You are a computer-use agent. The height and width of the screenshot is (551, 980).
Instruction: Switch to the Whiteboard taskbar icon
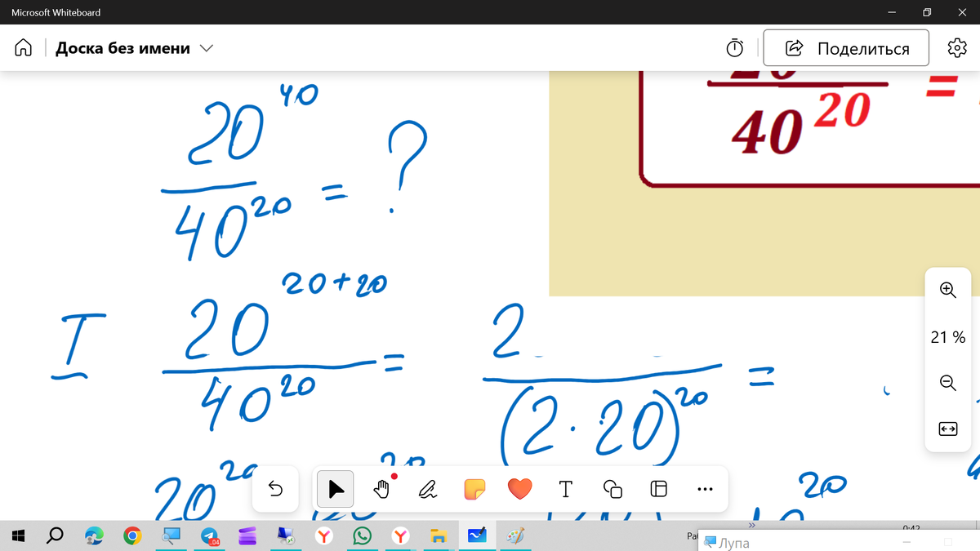tap(477, 536)
